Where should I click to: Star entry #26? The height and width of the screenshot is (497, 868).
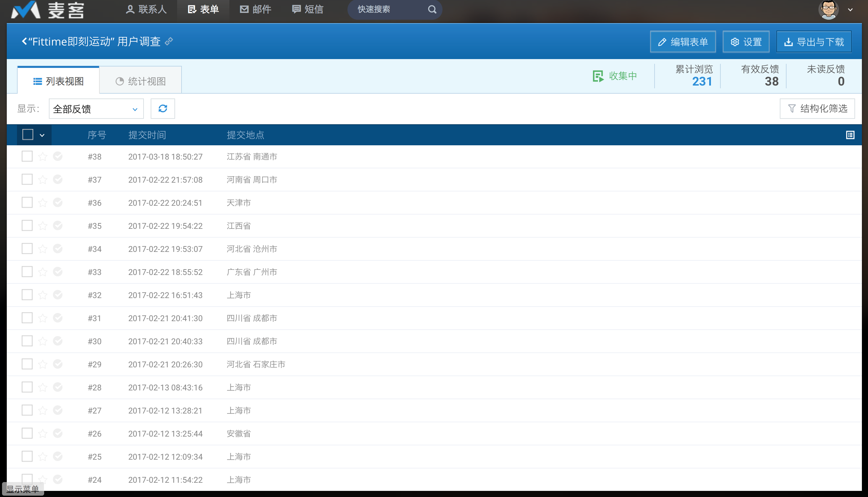(x=43, y=434)
